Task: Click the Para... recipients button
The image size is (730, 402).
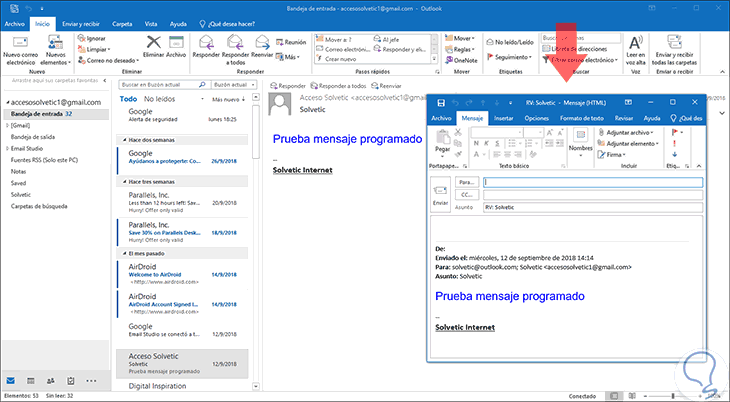Action: coord(465,183)
